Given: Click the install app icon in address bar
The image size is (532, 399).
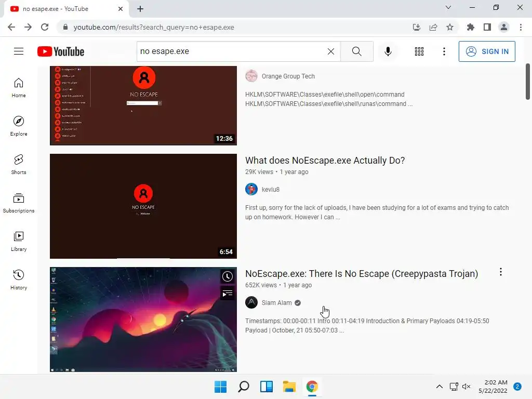Looking at the screenshot, I should (x=417, y=27).
